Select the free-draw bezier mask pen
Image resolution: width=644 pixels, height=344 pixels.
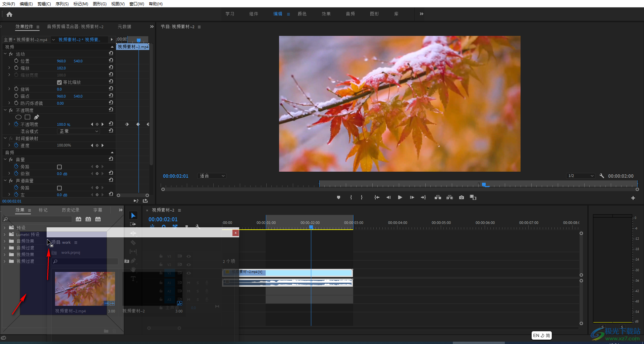[36, 117]
